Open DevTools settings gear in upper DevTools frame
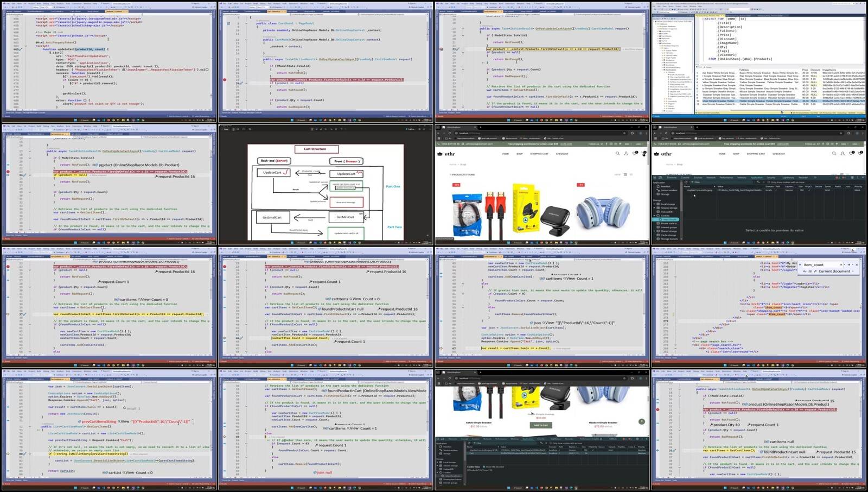This screenshot has width=868, height=492. point(852,177)
